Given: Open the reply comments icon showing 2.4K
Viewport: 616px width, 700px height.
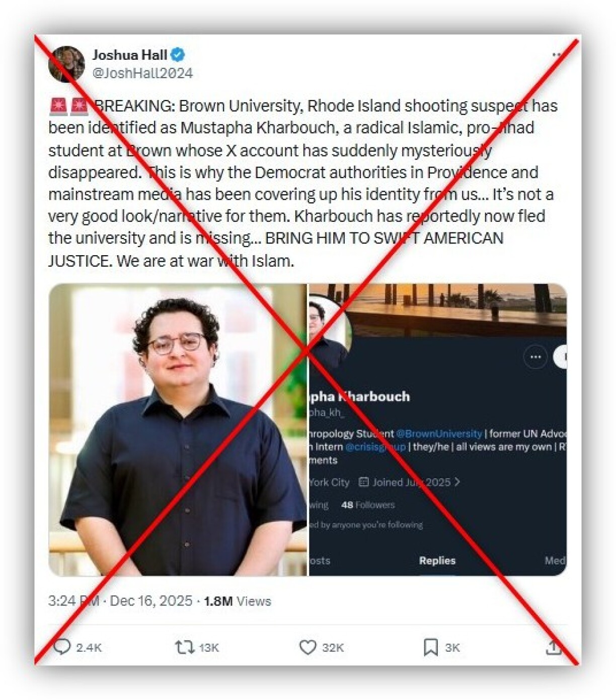Looking at the screenshot, I should (x=62, y=647).
